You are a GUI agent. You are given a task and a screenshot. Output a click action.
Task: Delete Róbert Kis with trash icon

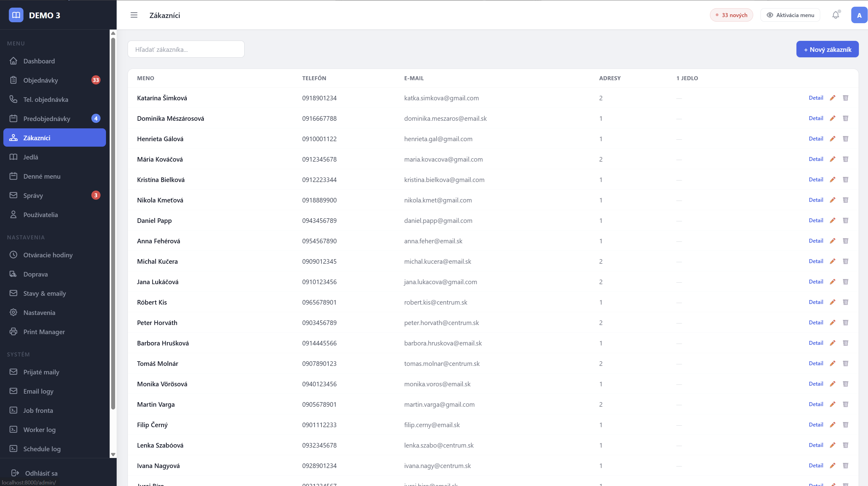click(845, 302)
